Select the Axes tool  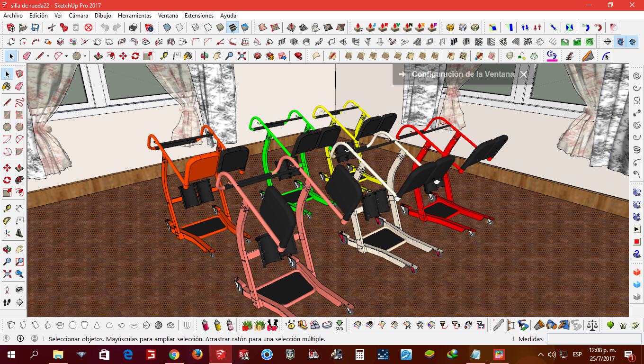7,233
